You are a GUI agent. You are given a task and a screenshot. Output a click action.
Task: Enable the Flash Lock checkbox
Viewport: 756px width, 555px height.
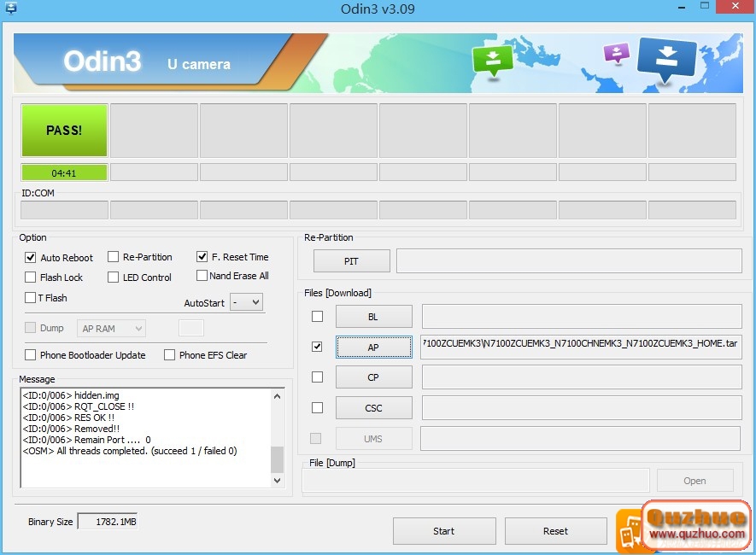tap(31, 277)
